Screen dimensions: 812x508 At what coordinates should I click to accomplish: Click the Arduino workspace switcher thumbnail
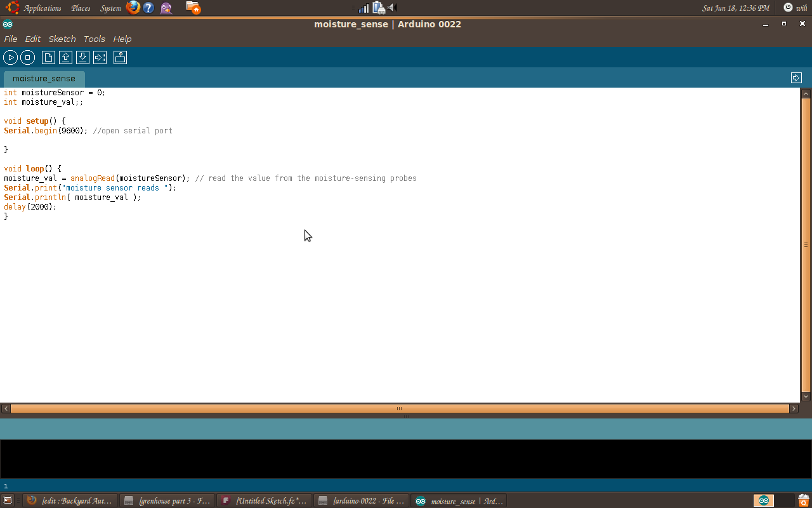pos(764,500)
